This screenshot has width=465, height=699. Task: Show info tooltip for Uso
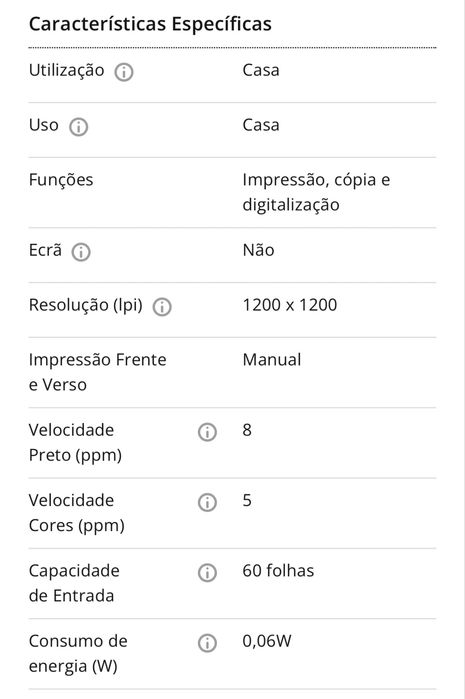click(x=78, y=127)
